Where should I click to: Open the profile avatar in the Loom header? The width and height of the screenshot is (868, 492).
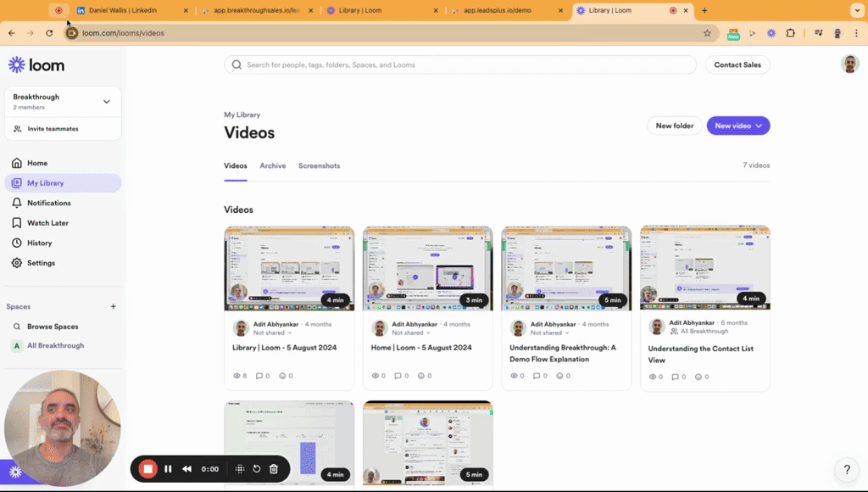[849, 64]
